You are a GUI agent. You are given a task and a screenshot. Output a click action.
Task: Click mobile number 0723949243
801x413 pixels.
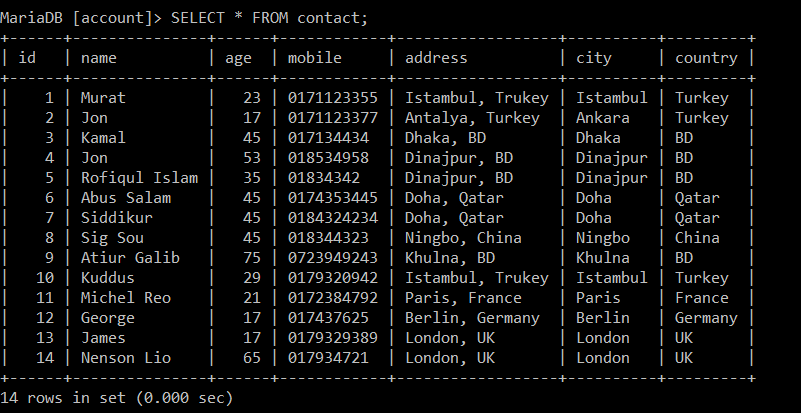click(x=333, y=258)
